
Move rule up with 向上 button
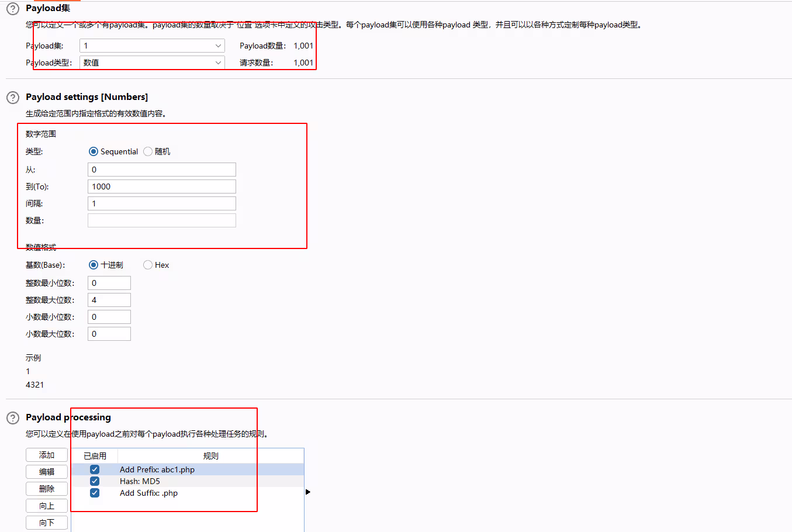click(47, 506)
